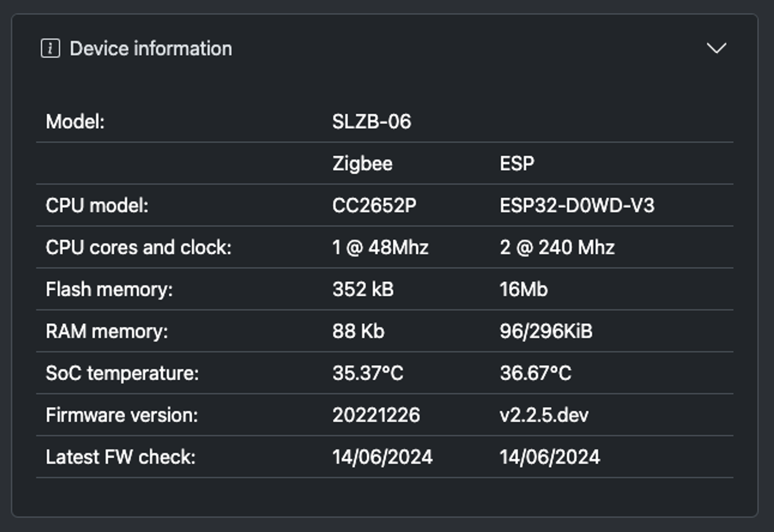774x532 pixels.
Task: Click the ESP column header
Action: click(x=517, y=164)
